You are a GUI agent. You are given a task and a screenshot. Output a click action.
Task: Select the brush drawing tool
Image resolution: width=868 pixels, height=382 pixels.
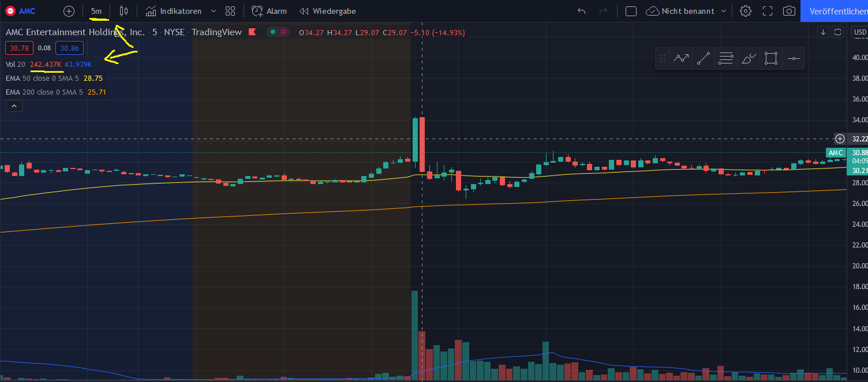(749, 58)
